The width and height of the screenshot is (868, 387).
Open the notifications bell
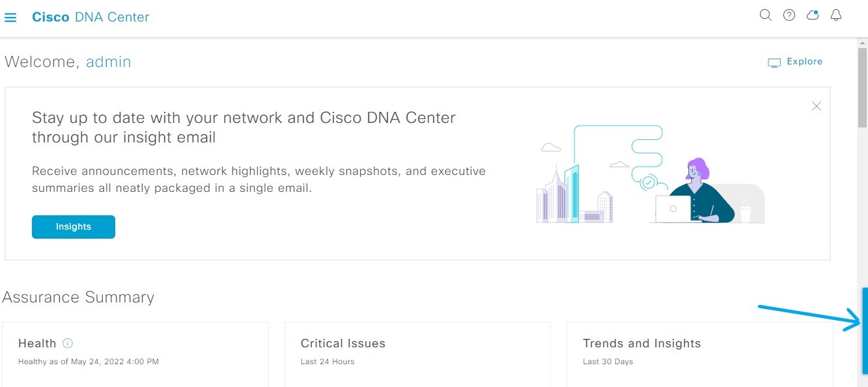coord(836,15)
